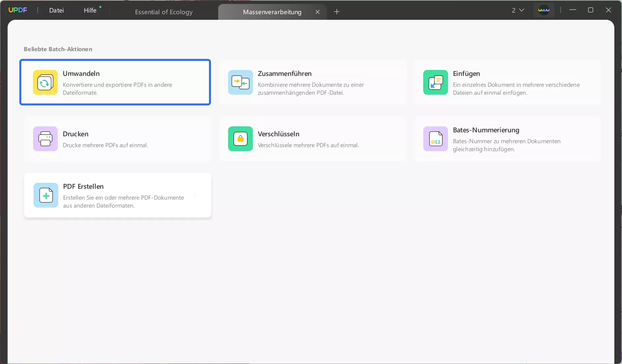Add a new tab with the plus icon
The image size is (622, 364).
pyautogui.click(x=337, y=12)
